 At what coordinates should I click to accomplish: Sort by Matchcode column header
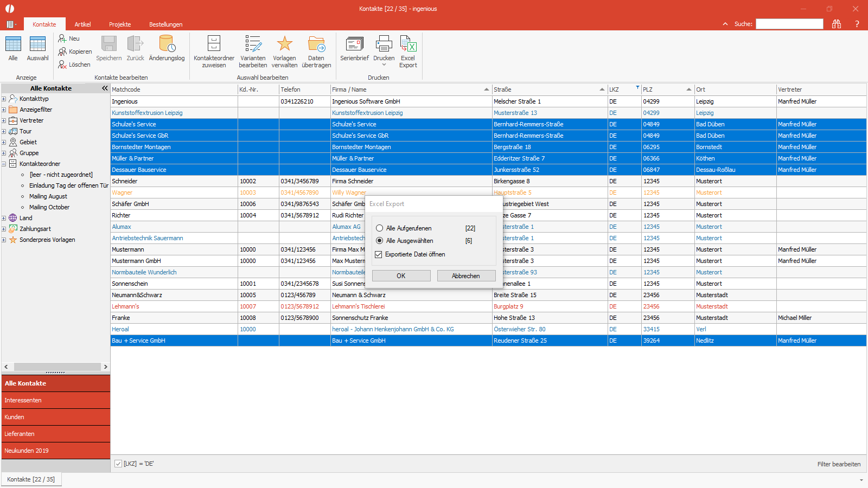coord(174,89)
